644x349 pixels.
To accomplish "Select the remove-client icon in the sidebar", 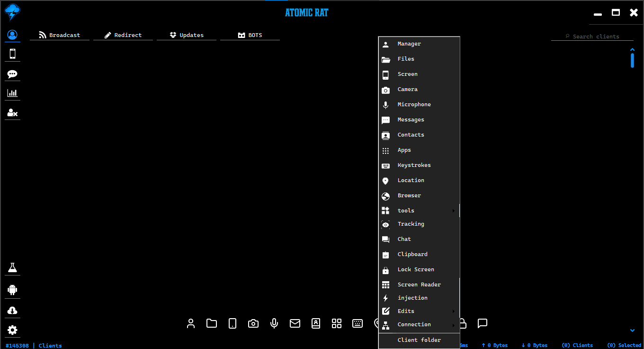I will point(12,113).
